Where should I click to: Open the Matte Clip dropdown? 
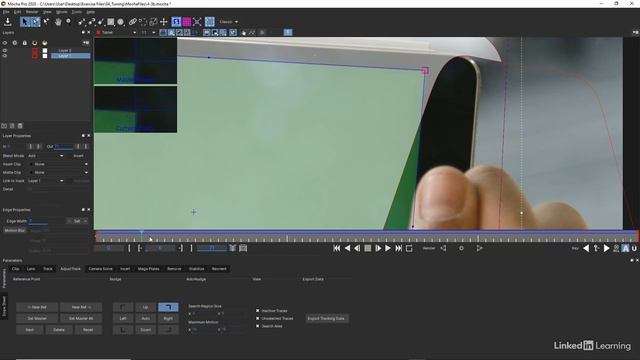click(58, 173)
